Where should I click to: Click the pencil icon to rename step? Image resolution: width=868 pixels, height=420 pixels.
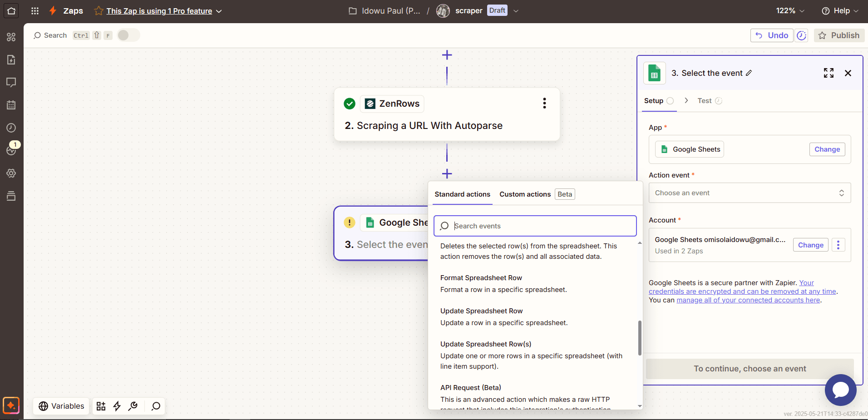coord(749,73)
